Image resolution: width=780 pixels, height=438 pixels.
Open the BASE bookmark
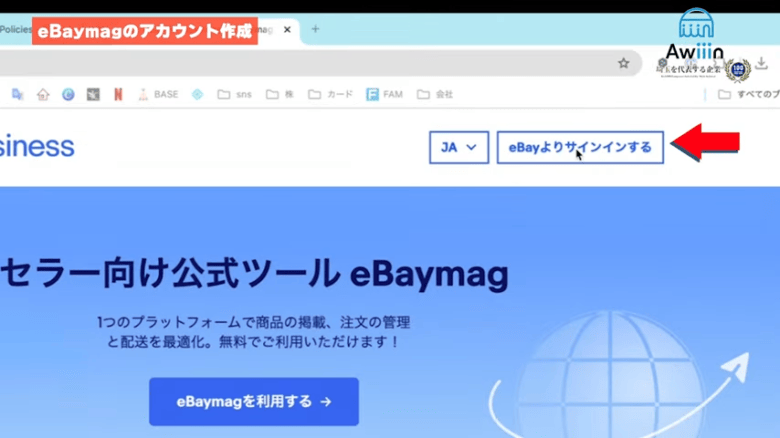point(158,95)
